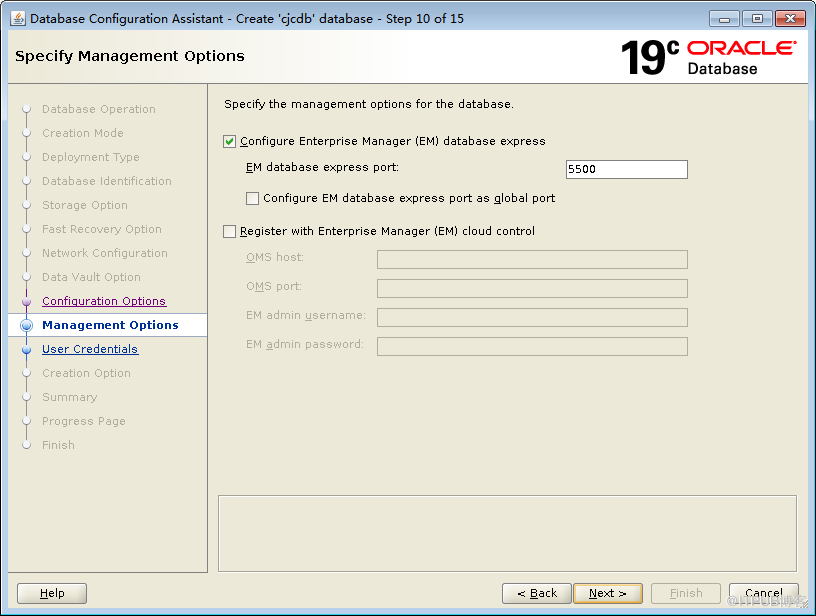The width and height of the screenshot is (816, 616).
Task: Click Creation Option step label
Action: click(86, 373)
